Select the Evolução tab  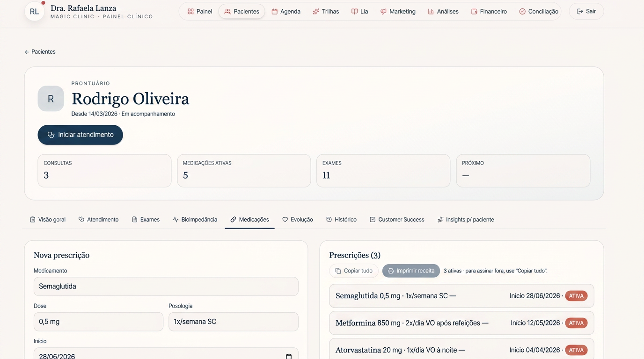click(298, 219)
